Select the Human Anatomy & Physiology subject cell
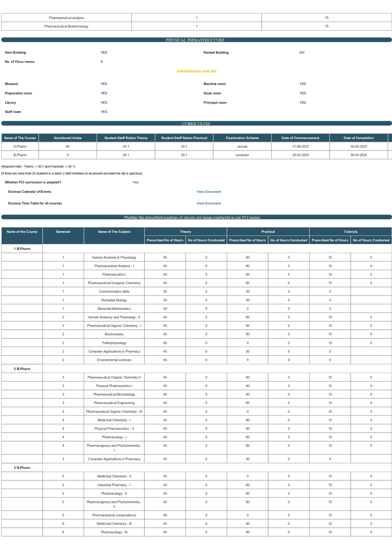Viewport: 392px width, 555px height. pyautogui.click(x=114, y=257)
